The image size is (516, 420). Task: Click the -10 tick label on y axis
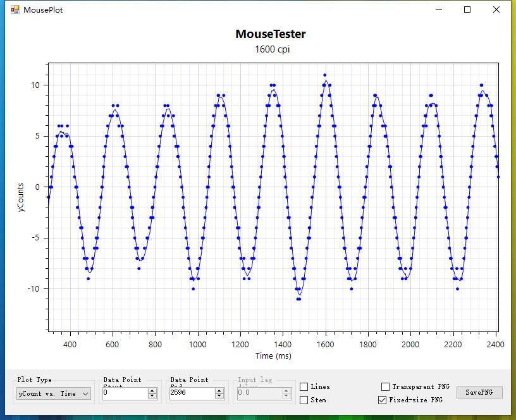34,289
